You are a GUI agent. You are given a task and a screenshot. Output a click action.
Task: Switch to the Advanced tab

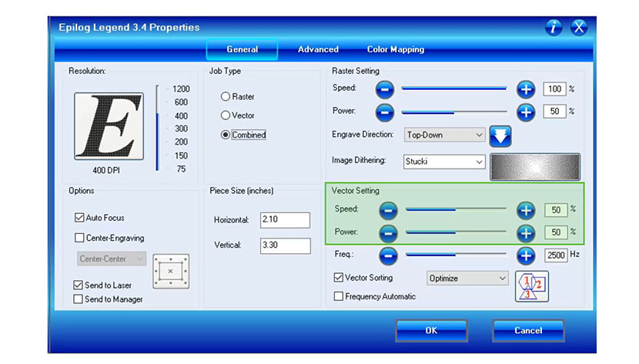coord(318,49)
